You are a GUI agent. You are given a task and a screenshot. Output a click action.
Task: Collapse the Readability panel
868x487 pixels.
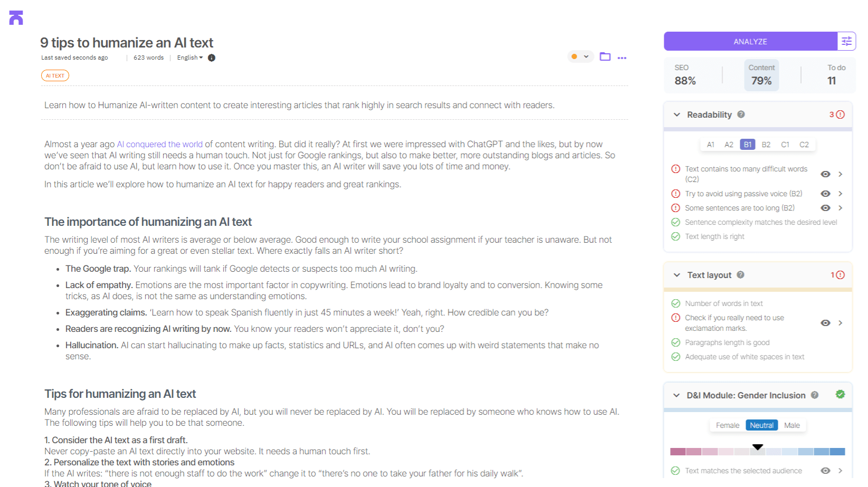676,114
